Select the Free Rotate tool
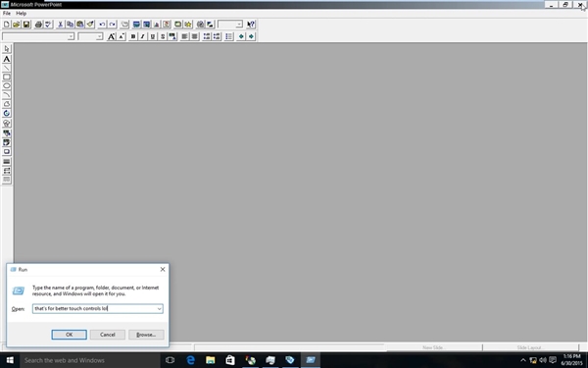The width and height of the screenshot is (588, 368). (7, 113)
